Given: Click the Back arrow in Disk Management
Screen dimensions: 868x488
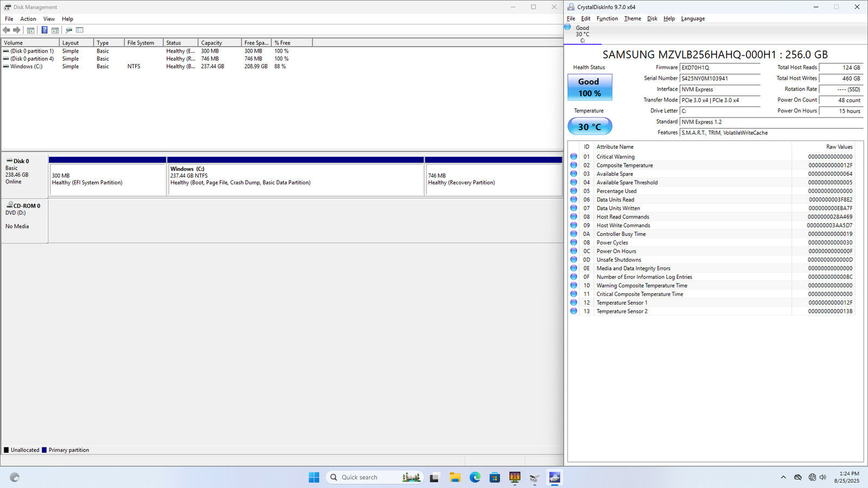Looking at the screenshot, I should click(7, 30).
